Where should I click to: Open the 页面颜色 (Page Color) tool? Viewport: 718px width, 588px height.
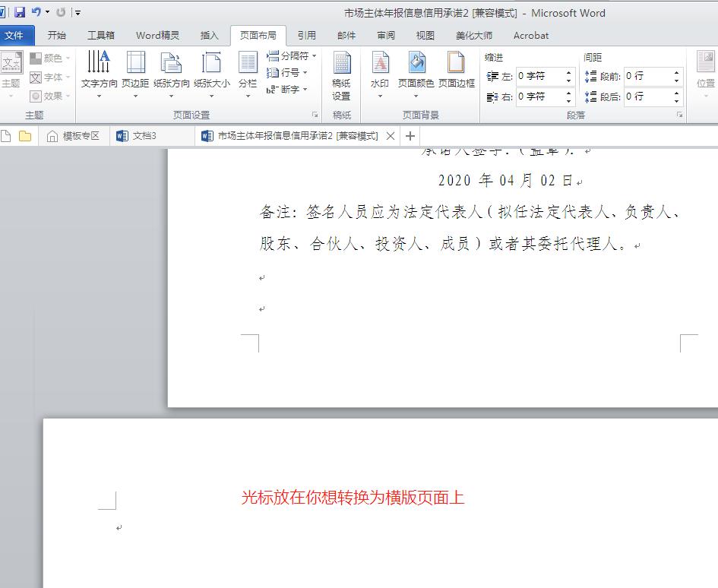click(x=416, y=72)
